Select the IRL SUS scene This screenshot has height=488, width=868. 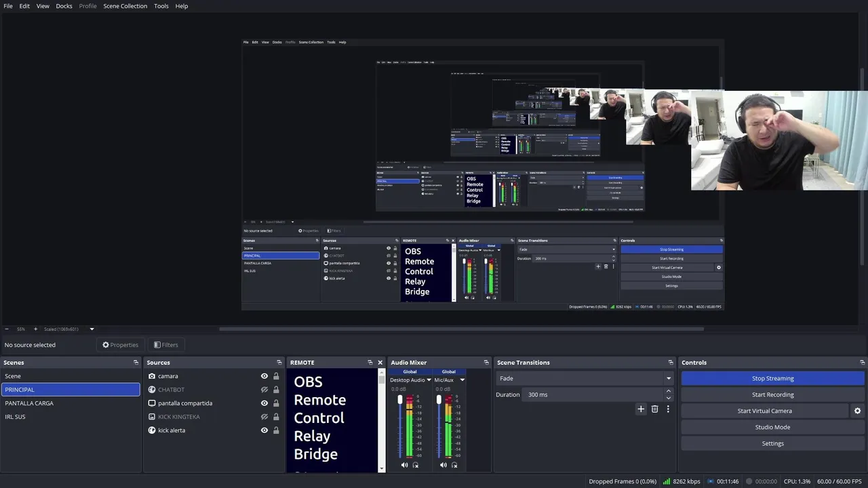(x=71, y=417)
